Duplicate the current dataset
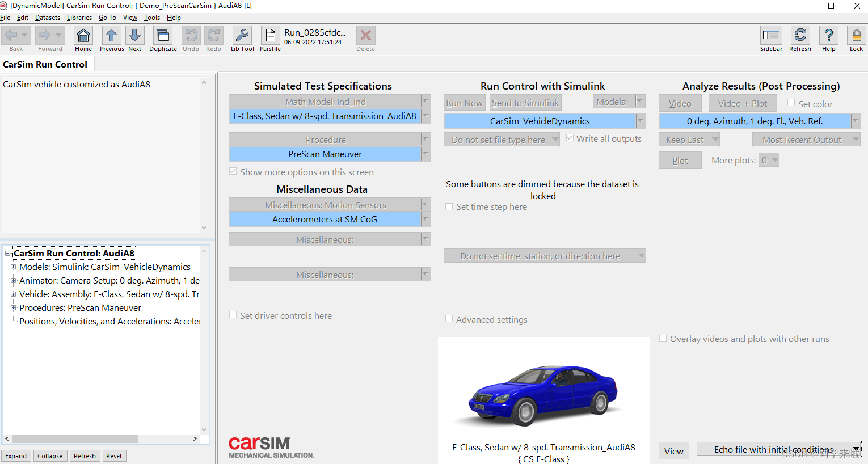Screen dimensions: 868x464 (163, 36)
